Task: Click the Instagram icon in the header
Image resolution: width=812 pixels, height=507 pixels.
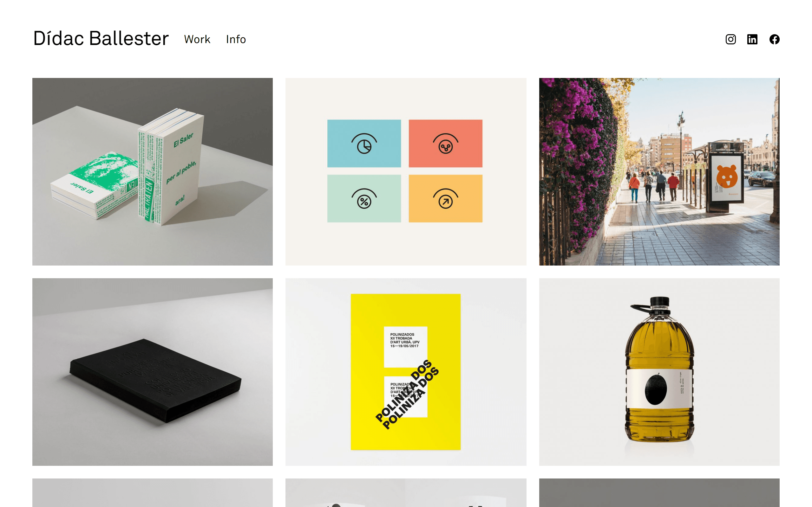Action: [731, 39]
